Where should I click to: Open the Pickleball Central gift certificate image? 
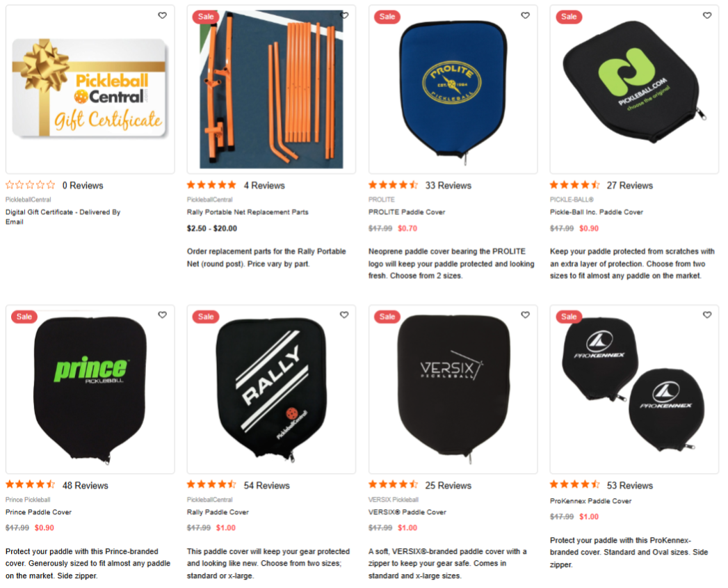(x=90, y=89)
